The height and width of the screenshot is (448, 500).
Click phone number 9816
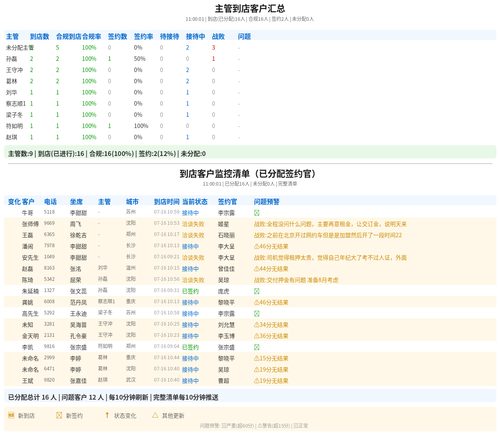click(49, 346)
